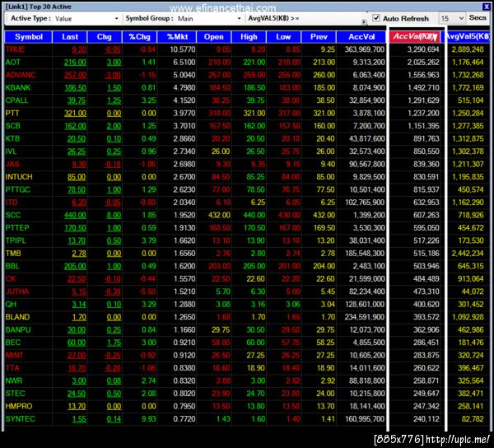Select the KBANK symbol
Image resolution: width=494 pixels, height=448 pixels.
(x=17, y=87)
